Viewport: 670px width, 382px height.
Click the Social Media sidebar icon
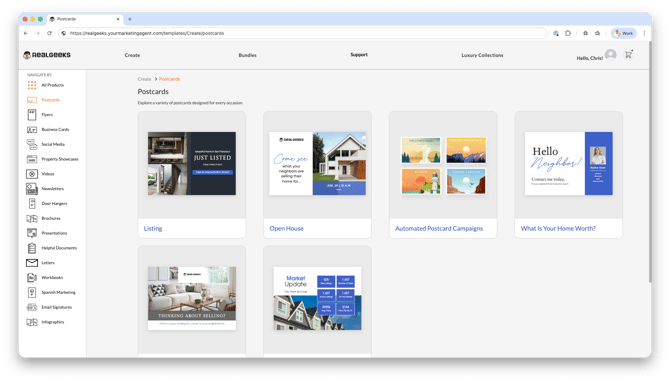point(32,144)
